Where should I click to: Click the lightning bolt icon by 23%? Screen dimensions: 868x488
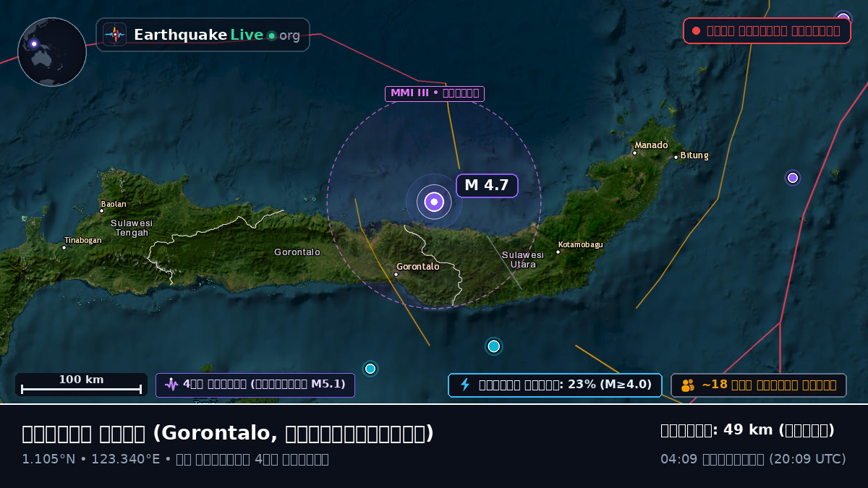(465, 385)
